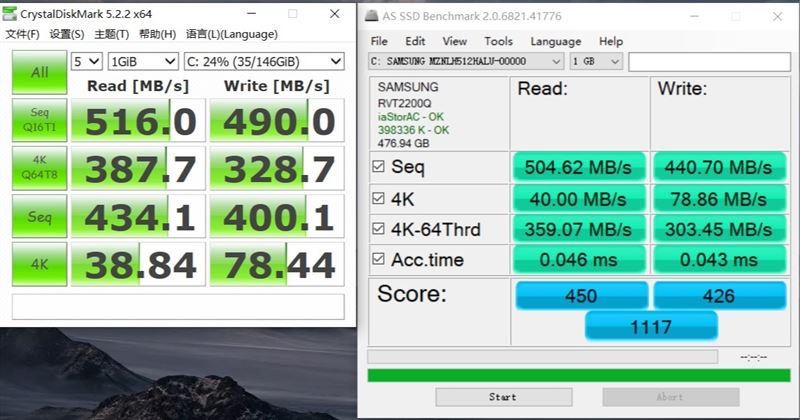Open the 语言(L)(Language) menu
800x420 pixels.
click(232, 34)
